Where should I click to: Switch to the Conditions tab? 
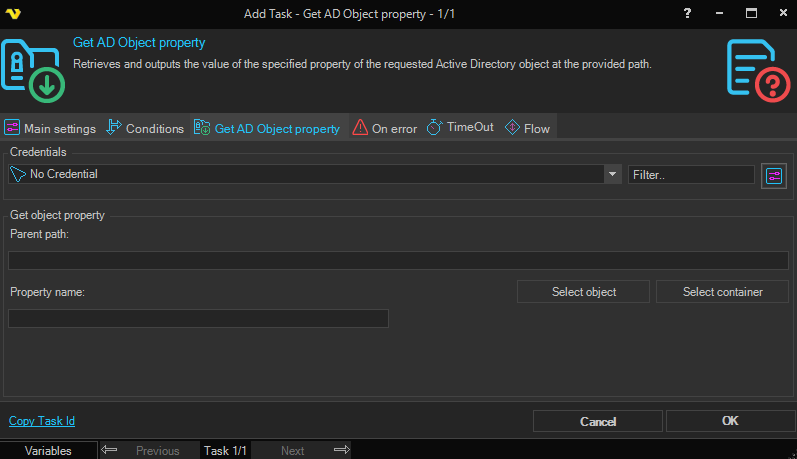[145, 128]
